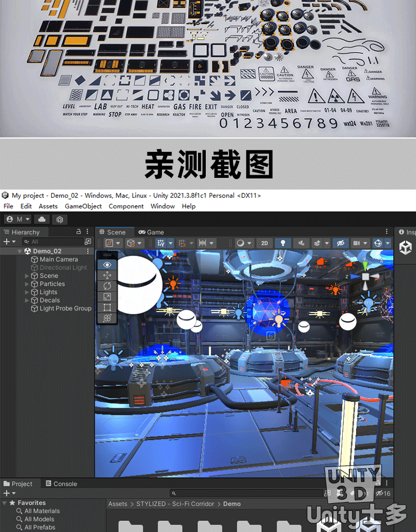Click Assets in the Project breadcrumb

coord(118,504)
